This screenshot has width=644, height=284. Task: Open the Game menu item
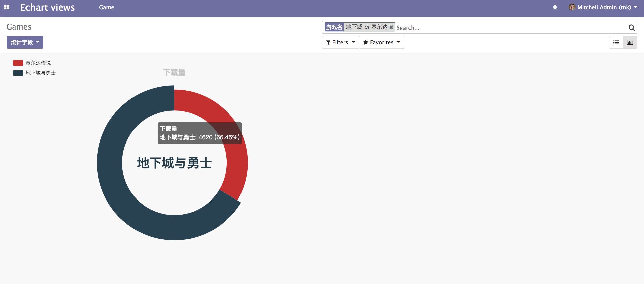pos(106,7)
